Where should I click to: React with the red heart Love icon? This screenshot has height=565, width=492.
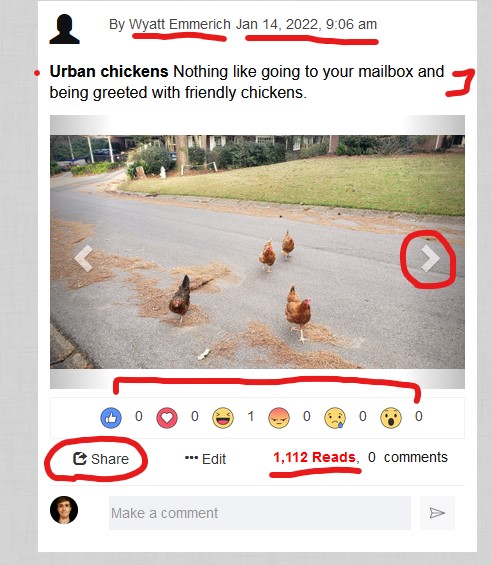pos(167,418)
